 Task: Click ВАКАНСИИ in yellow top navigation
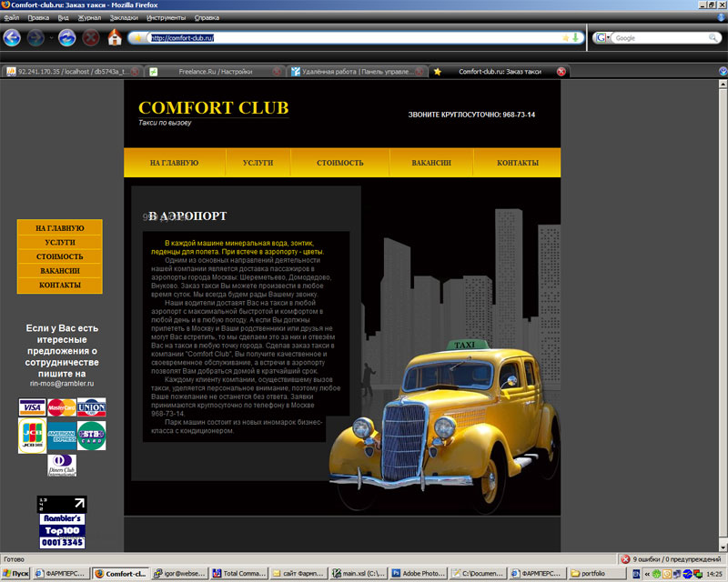point(431,163)
